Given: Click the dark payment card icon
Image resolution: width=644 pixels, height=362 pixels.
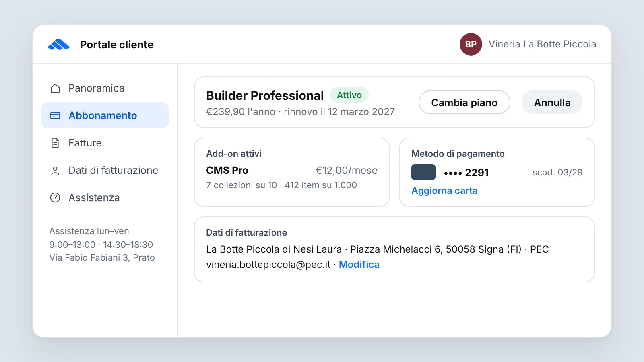Looking at the screenshot, I should pyautogui.click(x=423, y=172).
